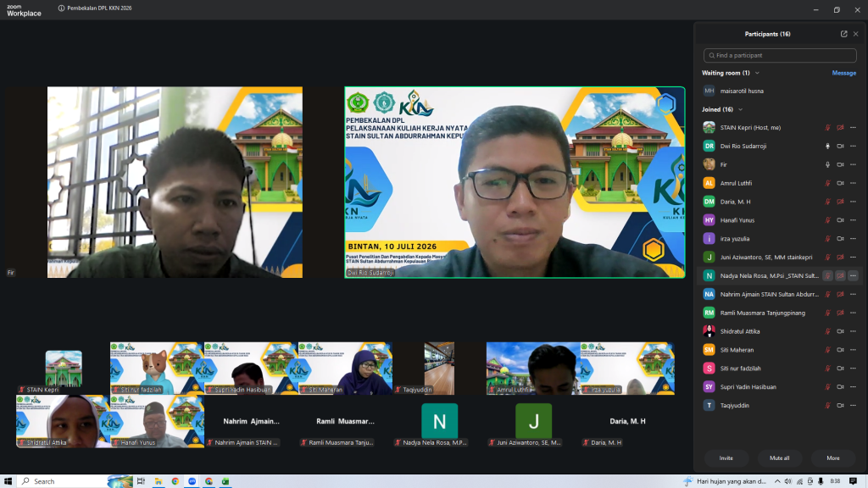Open more options for Amrul Luthfi

853,183
